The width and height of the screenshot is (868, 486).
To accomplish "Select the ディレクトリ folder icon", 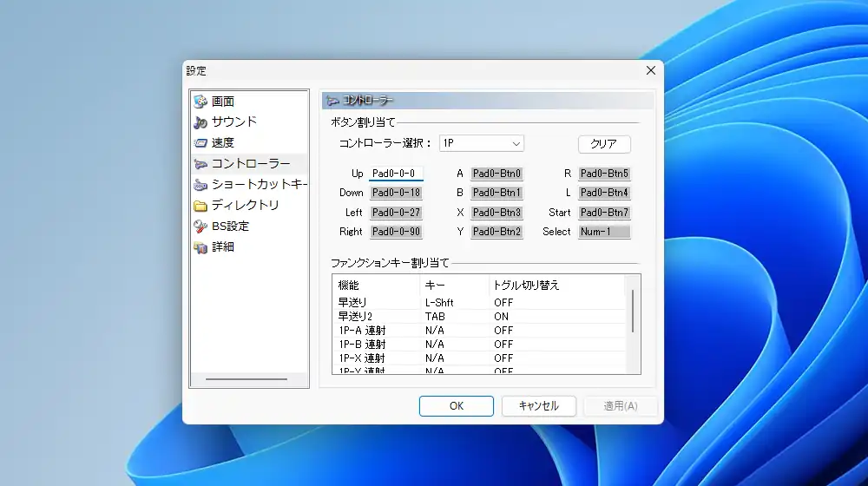I will (201, 206).
